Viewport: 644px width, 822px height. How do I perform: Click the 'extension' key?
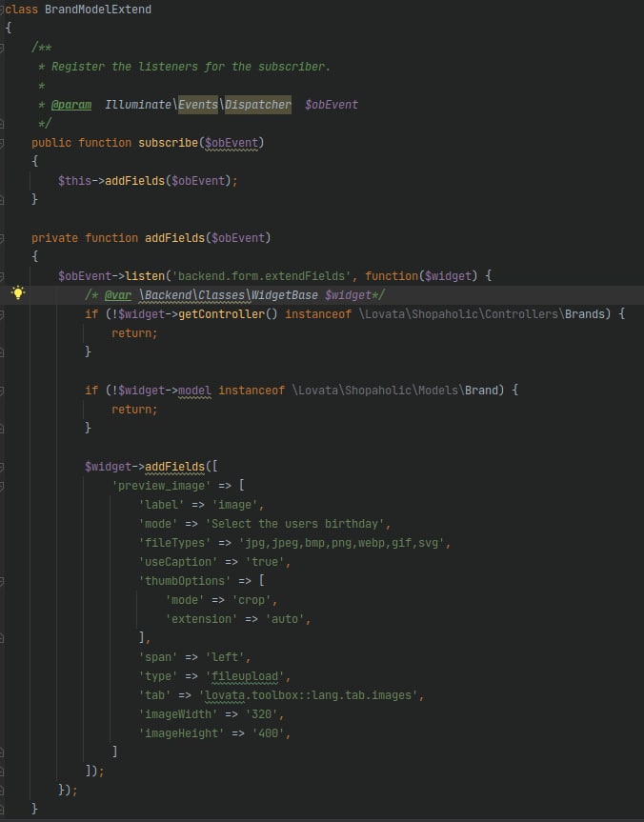(x=201, y=619)
